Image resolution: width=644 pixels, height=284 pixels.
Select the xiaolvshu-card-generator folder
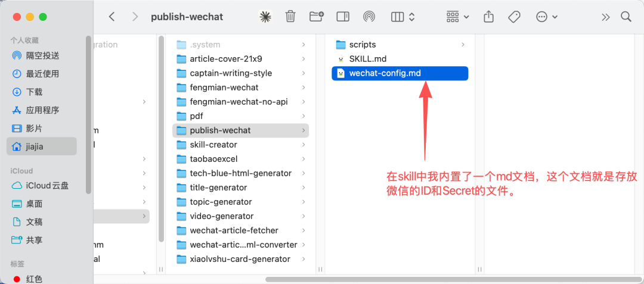240,259
